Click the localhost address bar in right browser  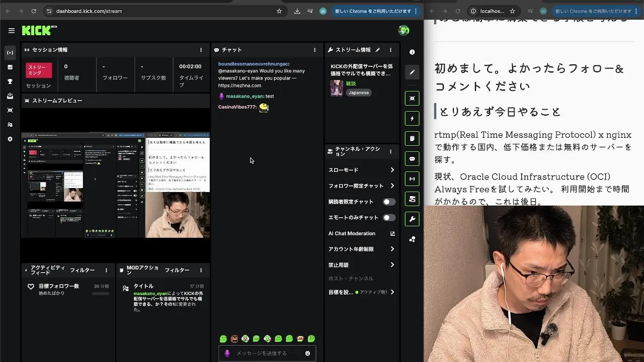pyautogui.click(x=493, y=11)
